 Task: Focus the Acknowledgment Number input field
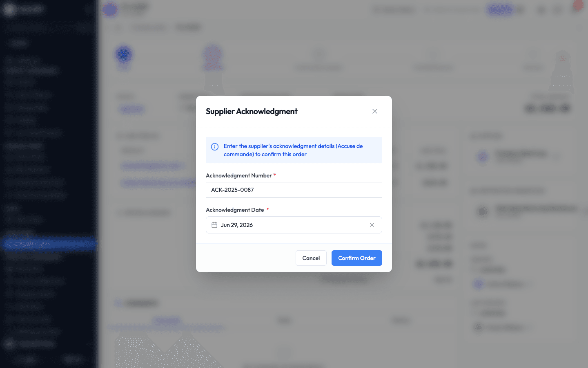tap(294, 190)
